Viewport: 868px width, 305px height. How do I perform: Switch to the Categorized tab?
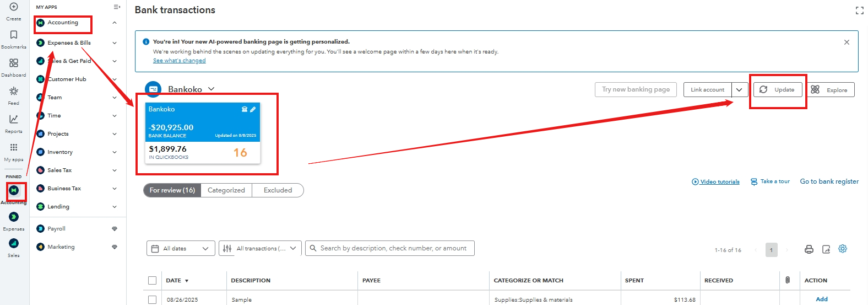click(x=226, y=190)
